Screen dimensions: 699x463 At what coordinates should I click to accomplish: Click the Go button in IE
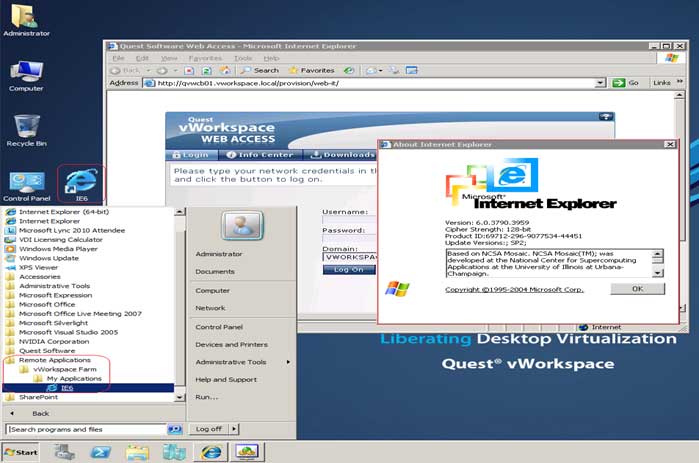pyautogui.click(x=626, y=83)
